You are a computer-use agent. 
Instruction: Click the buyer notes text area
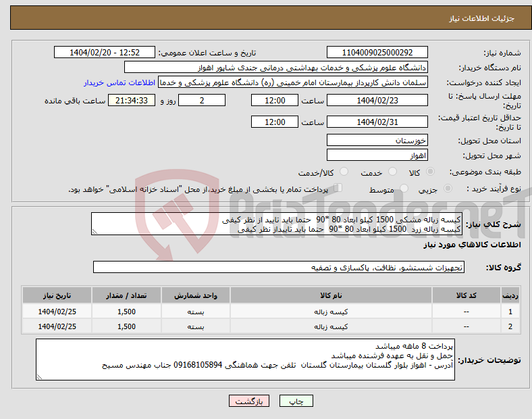tap(245, 360)
